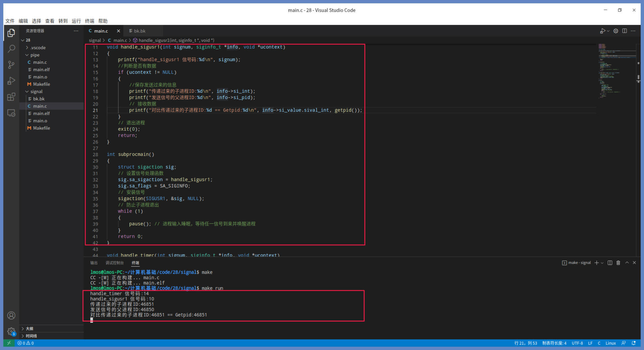Switch to the bk.bk editor tab
This screenshot has width=644, height=350.
[140, 31]
